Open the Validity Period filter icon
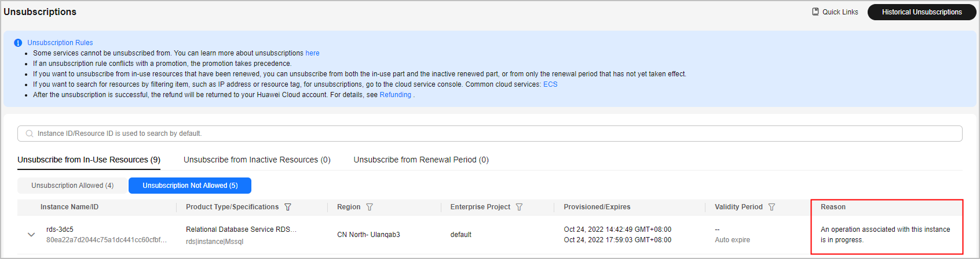This screenshot has width=980, height=259. pos(771,207)
